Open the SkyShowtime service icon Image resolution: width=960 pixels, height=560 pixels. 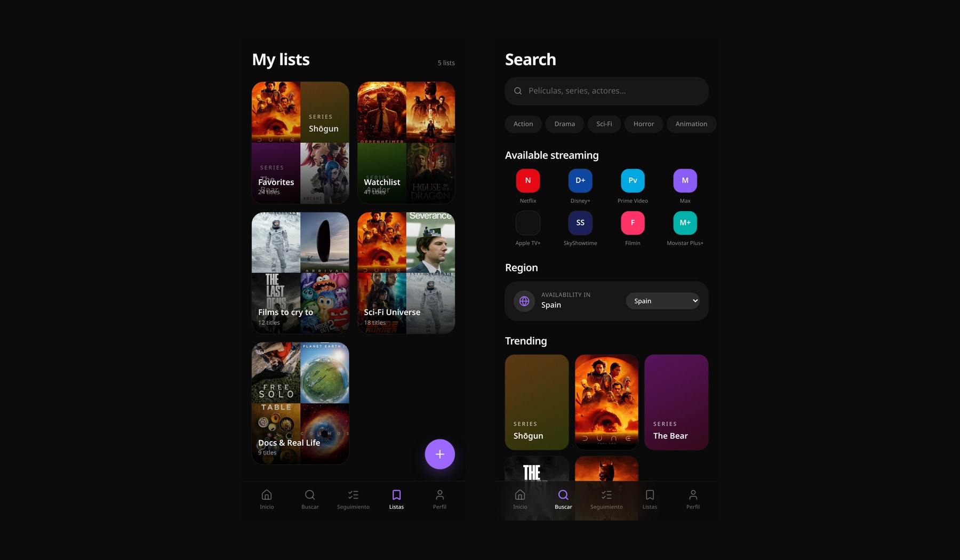[580, 222]
